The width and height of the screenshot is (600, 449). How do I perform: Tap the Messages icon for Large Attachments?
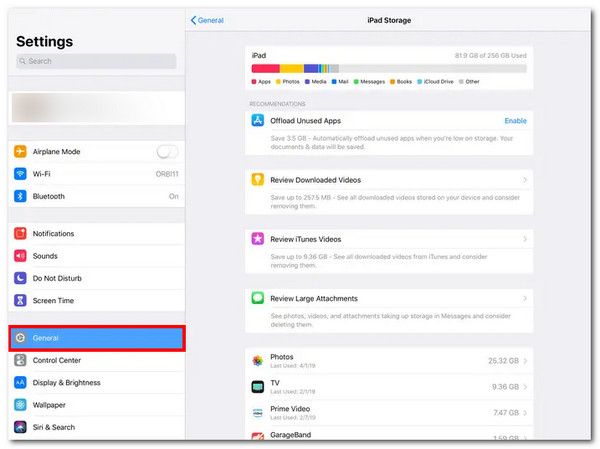(258, 298)
